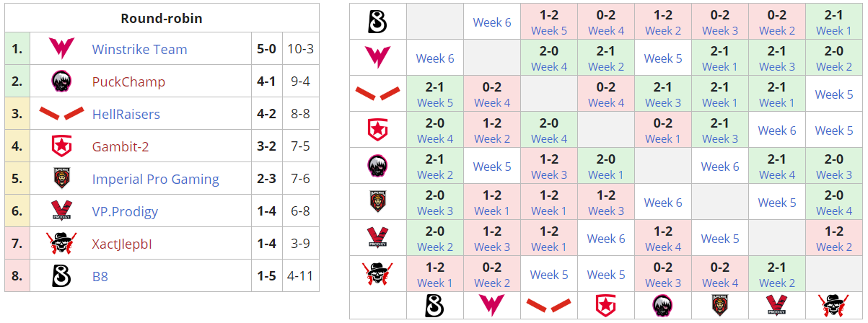
Task: Click B8 logo in crosstable top row
Action: point(378,22)
